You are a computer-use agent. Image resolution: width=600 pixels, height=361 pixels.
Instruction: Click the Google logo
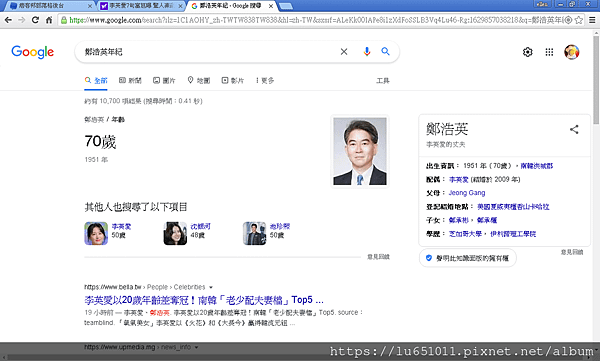[x=33, y=52]
